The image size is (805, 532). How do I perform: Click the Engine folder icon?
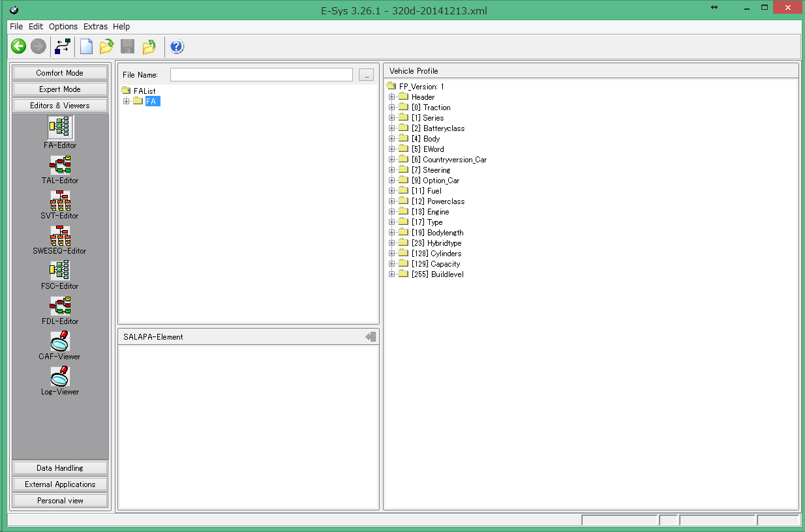coord(403,211)
